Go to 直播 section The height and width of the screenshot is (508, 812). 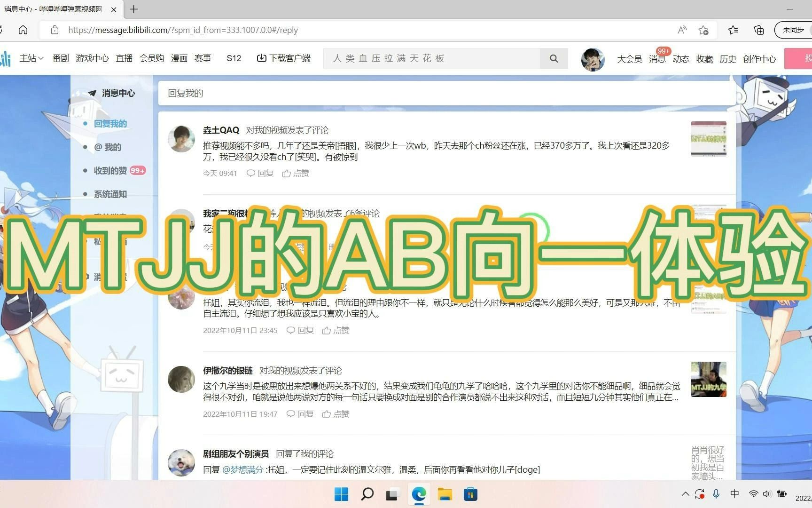124,58
